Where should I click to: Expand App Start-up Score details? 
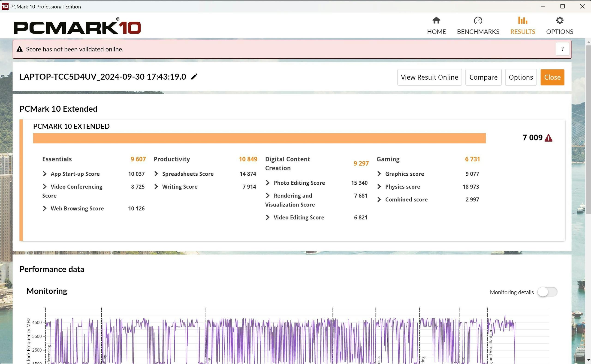click(x=45, y=174)
